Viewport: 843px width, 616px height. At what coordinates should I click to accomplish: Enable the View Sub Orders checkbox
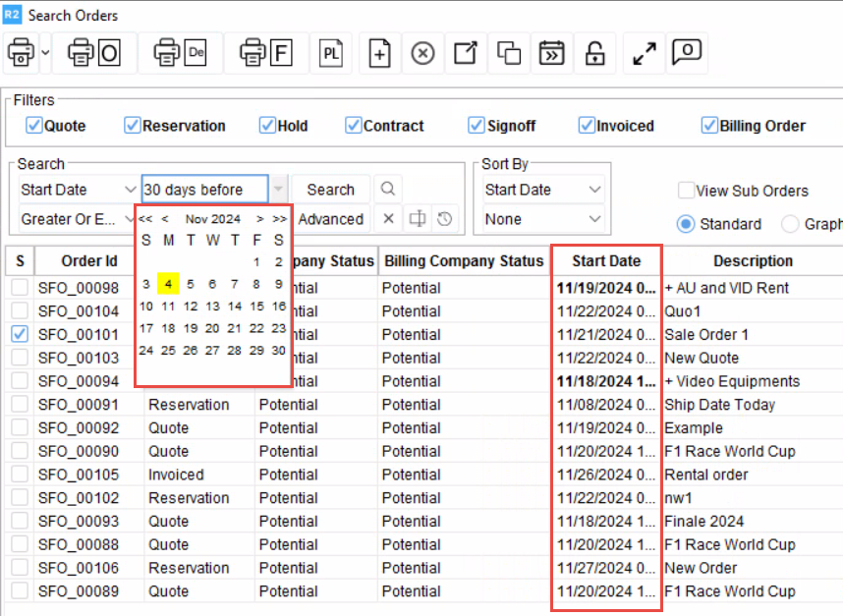[686, 191]
